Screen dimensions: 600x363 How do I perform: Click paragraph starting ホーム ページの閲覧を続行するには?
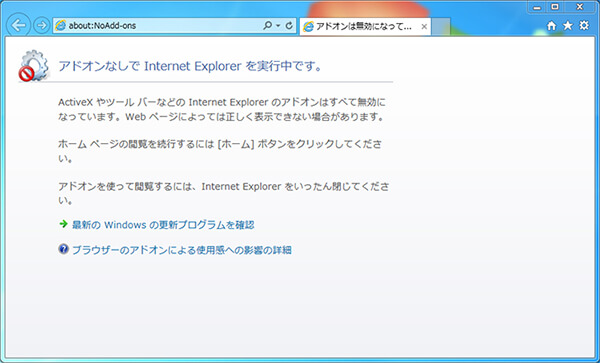pyautogui.click(x=220, y=151)
